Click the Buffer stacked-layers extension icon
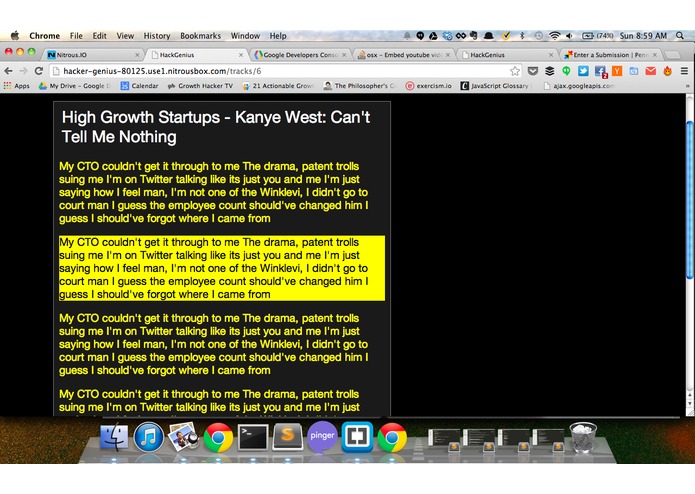This screenshot has width=695, height=494. tap(550, 71)
